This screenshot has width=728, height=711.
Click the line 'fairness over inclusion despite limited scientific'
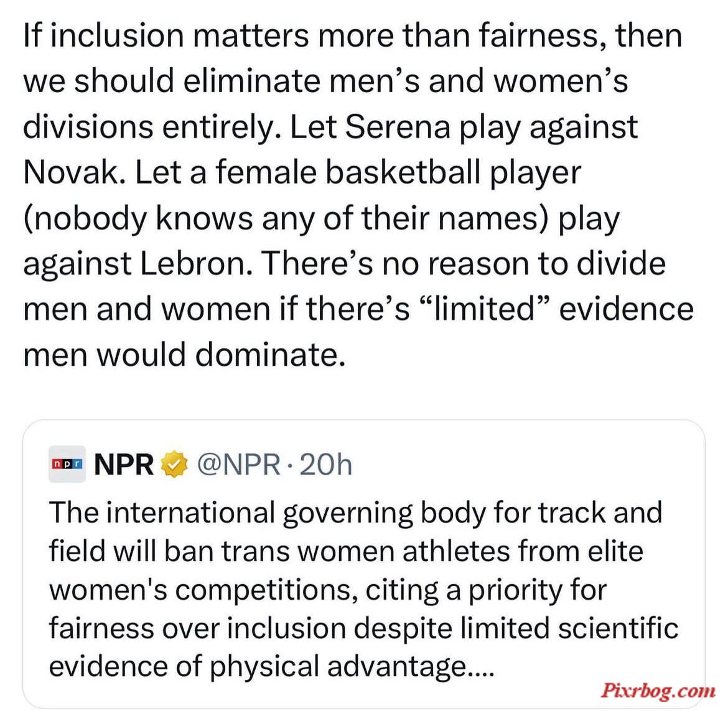click(363, 628)
